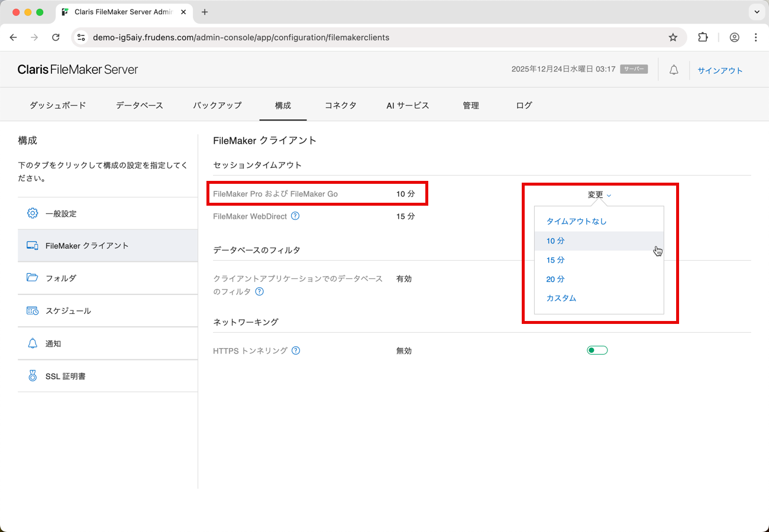
Task: Click the ネットワーキング heading
Action: click(x=245, y=322)
